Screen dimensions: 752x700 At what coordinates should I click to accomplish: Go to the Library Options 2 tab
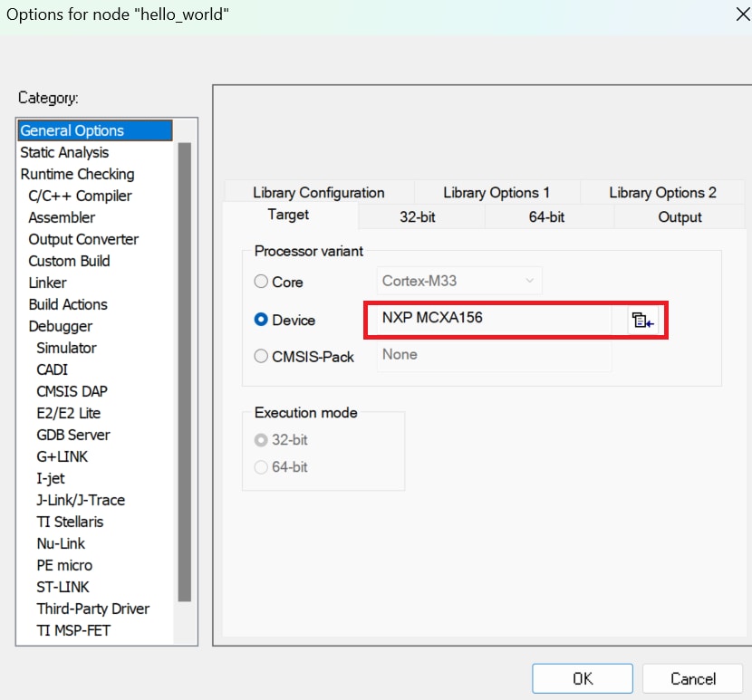[x=662, y=192]
